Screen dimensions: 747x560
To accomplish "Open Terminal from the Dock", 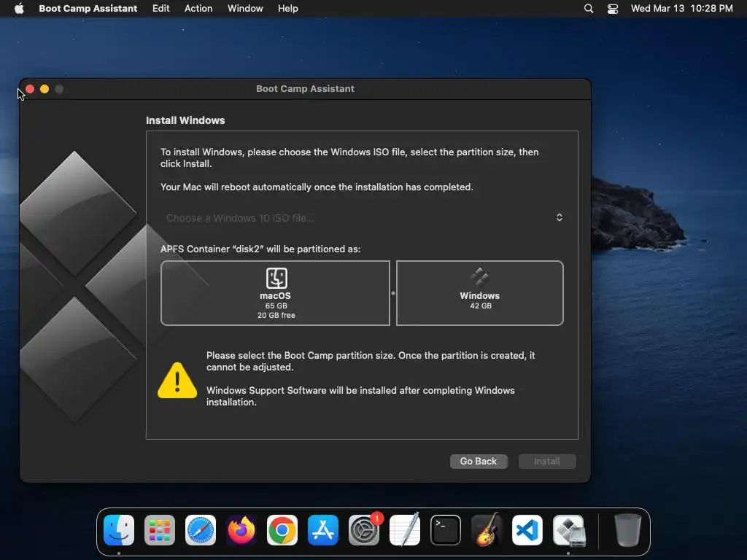I will (446, 530).
